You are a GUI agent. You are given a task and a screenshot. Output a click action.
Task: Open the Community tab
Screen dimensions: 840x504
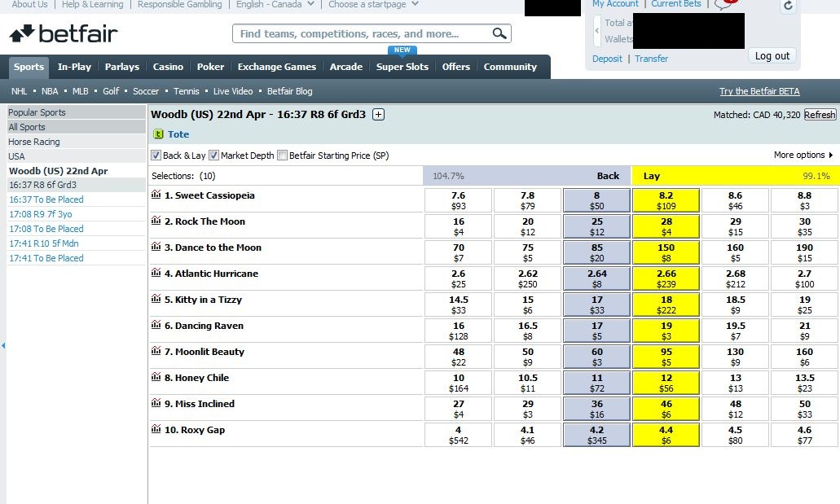[x=510, y=67]
